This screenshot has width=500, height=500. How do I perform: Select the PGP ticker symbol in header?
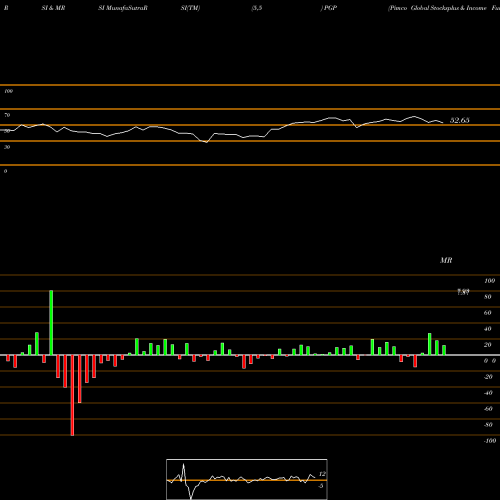(330, 8)
